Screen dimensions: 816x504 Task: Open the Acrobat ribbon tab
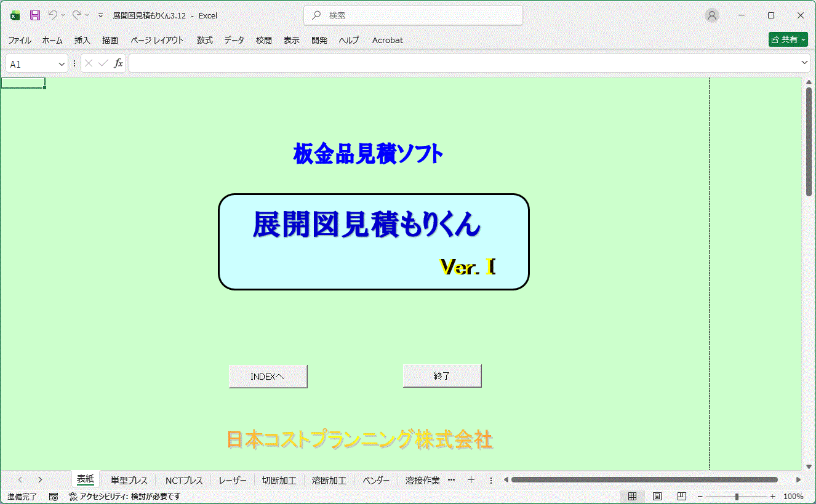point(388,40)
